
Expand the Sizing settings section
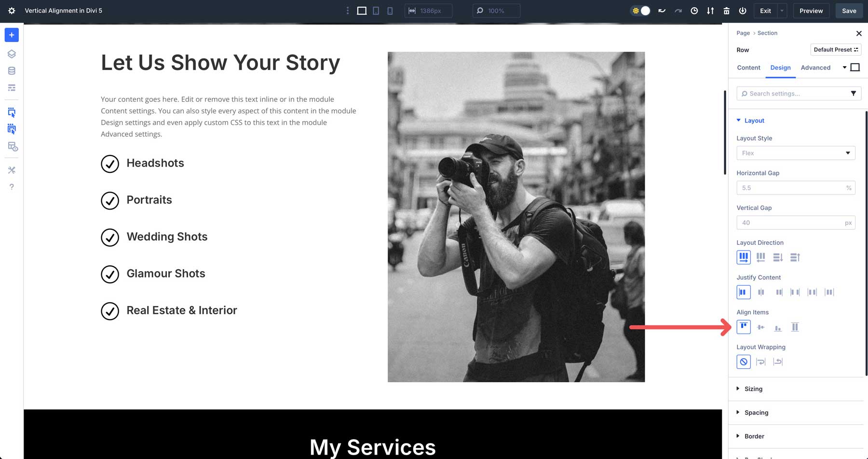coord(753,389)
